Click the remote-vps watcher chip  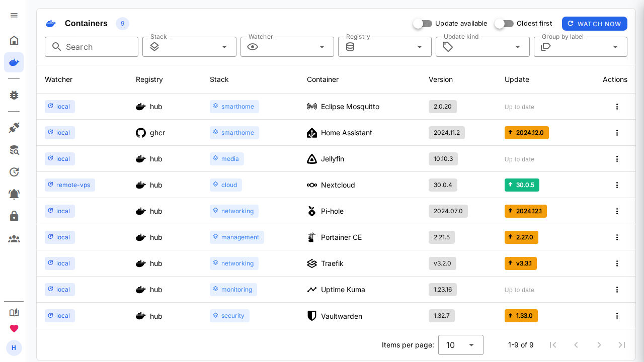pyautogui.click(x=70, y=185)
